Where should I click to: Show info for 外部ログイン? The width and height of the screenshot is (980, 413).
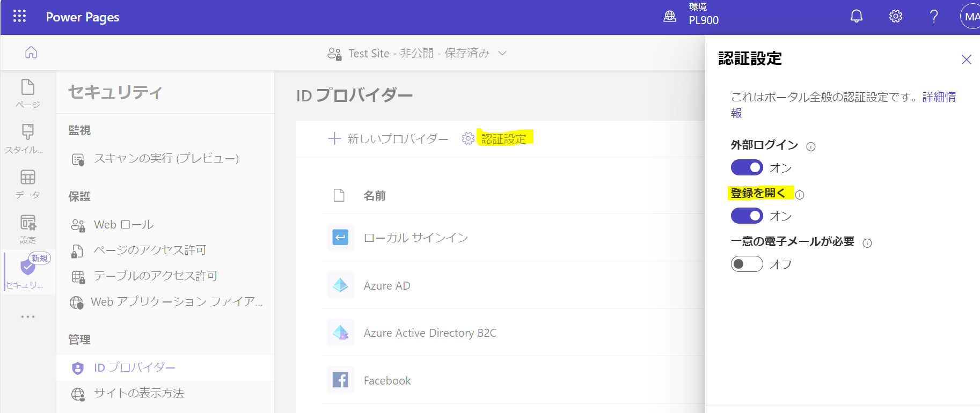pos(811,146)
